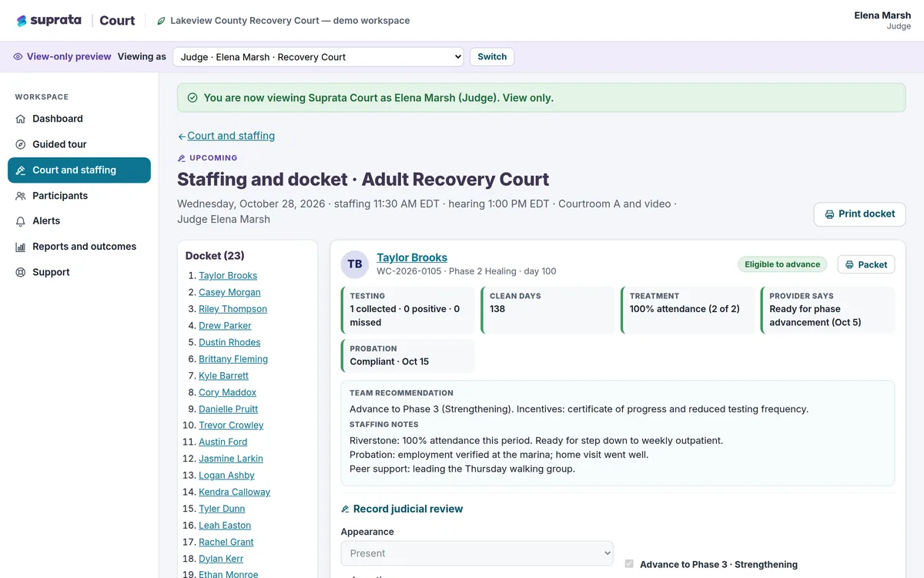The height and width of the screenshot is (578, 924).
Task: Select Logan Ashby in the docket
Action: (x=226, y=476)
